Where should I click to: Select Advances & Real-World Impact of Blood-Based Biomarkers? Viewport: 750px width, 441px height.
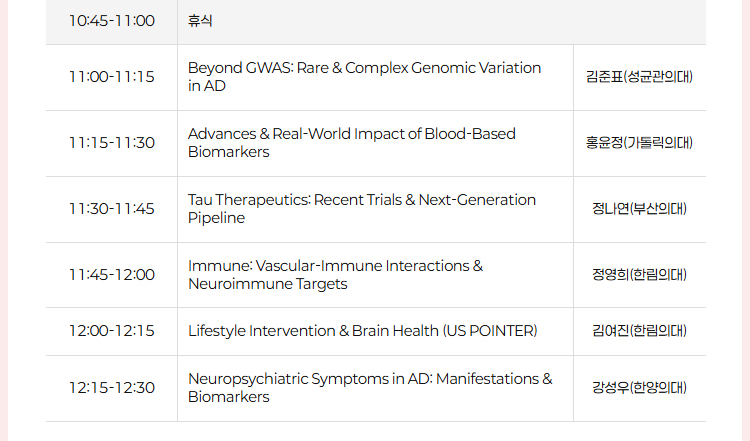pyautogui.click(x=352, y=143)
